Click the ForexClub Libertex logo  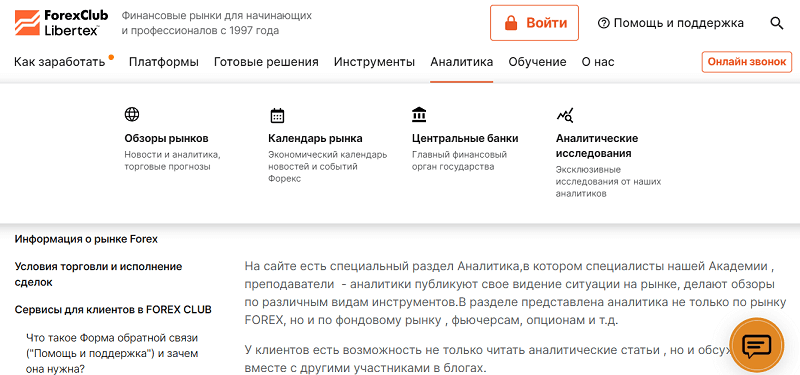click(61, 23)
